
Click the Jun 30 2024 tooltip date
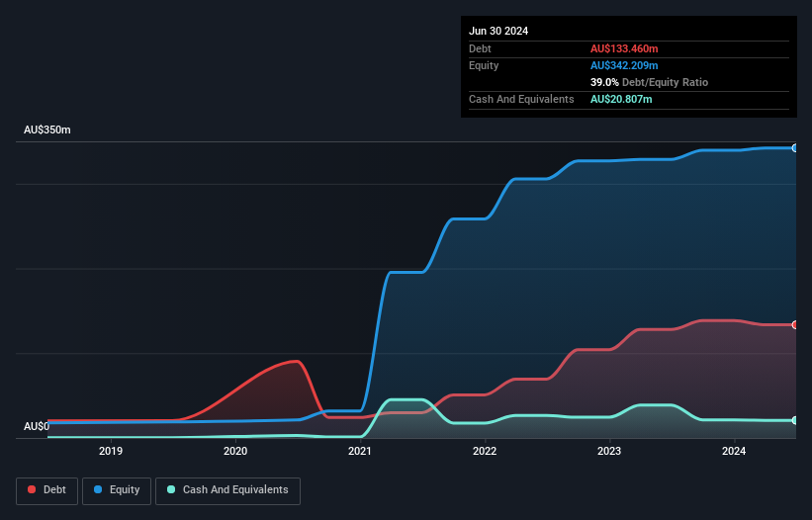click(498, 31)
